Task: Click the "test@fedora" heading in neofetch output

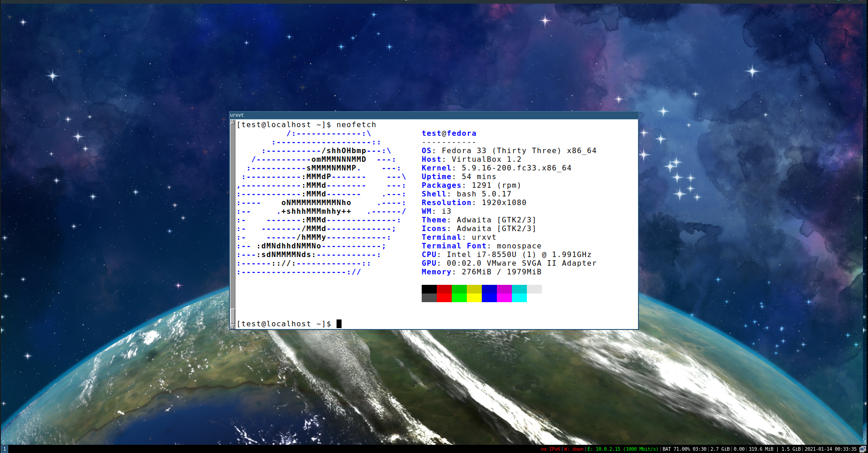Action: 449,133
